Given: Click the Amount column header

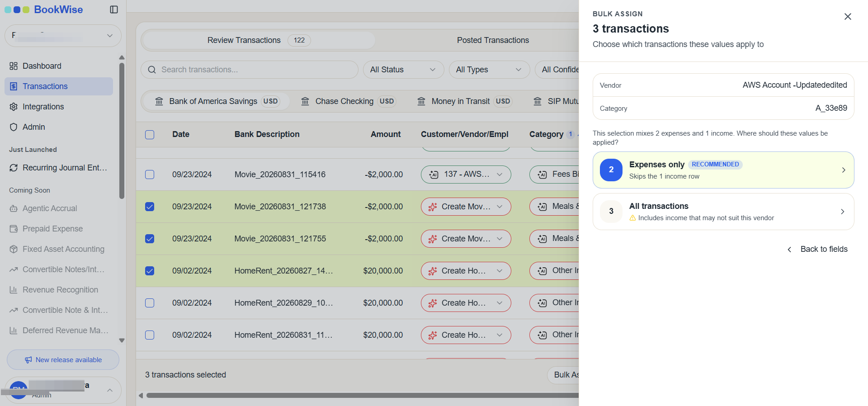Looking at the screenshot, I should coord(386,134).
